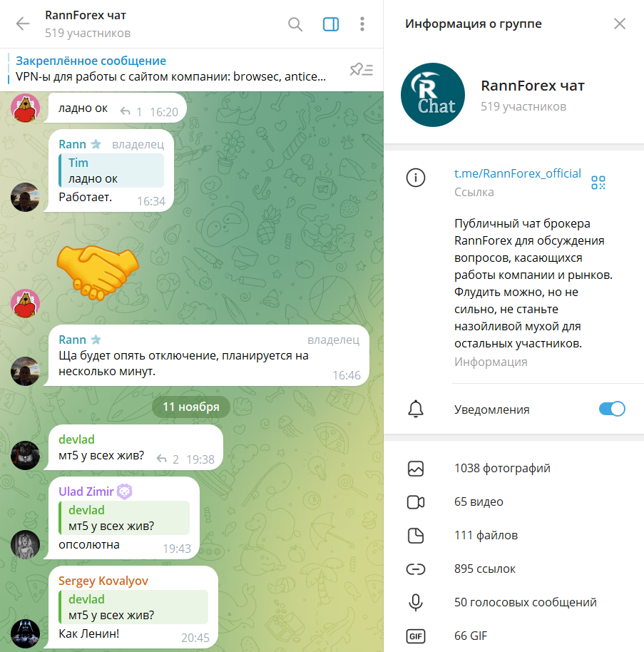Toggle the group info side panel icon
The height and width of the screenshot is (652, 644).
coord(331,24)
